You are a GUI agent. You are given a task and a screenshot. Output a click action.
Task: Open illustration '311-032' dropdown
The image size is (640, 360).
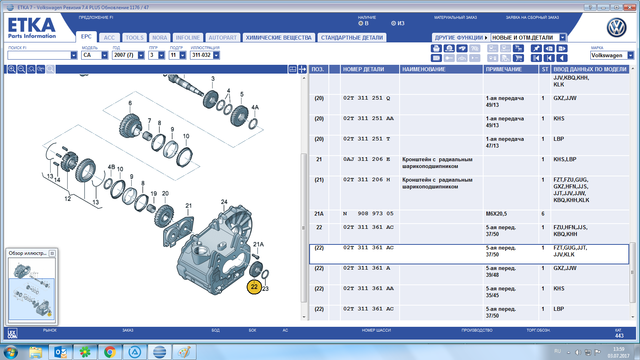click(x=216, y=55)
